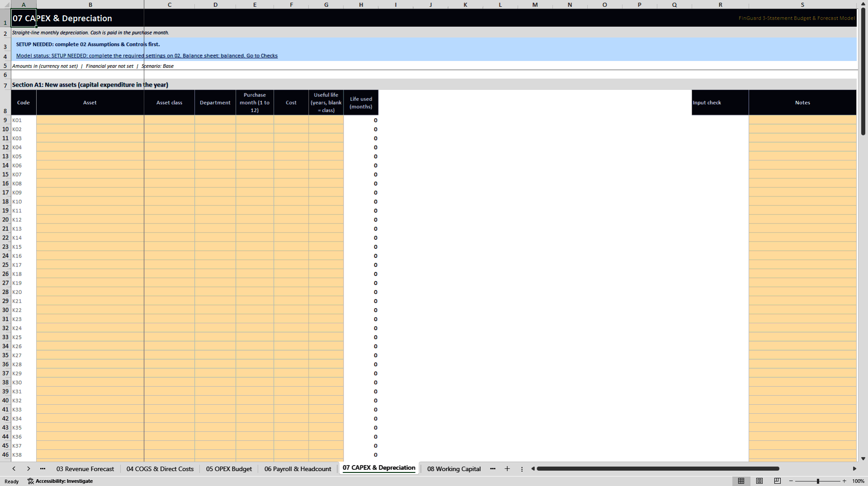The image size is (868, 486).
Task: Click the Accessibility: Investigate status item
Action: pos(60,481)
